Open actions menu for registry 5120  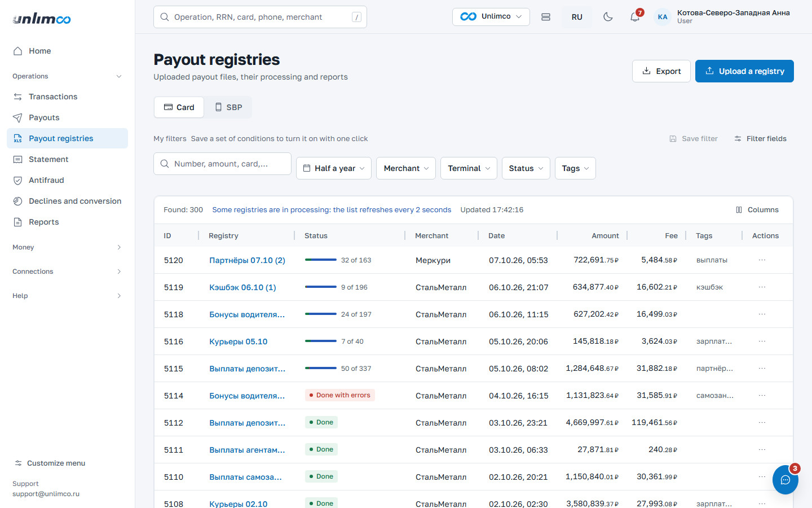(x=762, y=260)
